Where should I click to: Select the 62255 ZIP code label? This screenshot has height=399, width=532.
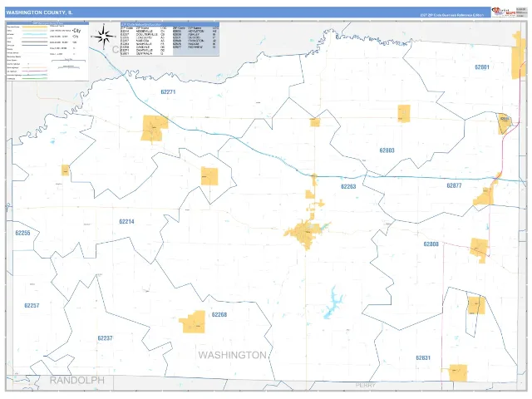(22, 233)
